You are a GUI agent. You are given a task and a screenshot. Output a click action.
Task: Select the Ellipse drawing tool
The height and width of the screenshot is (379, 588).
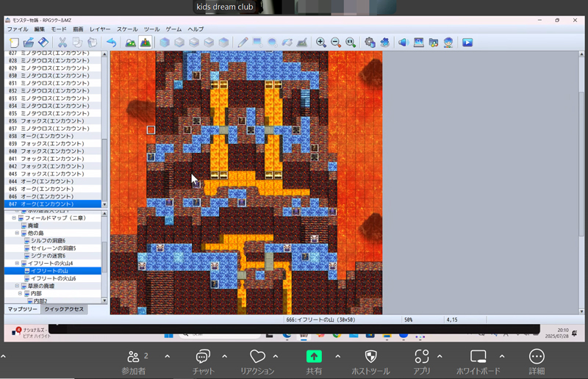coord(272,43)
